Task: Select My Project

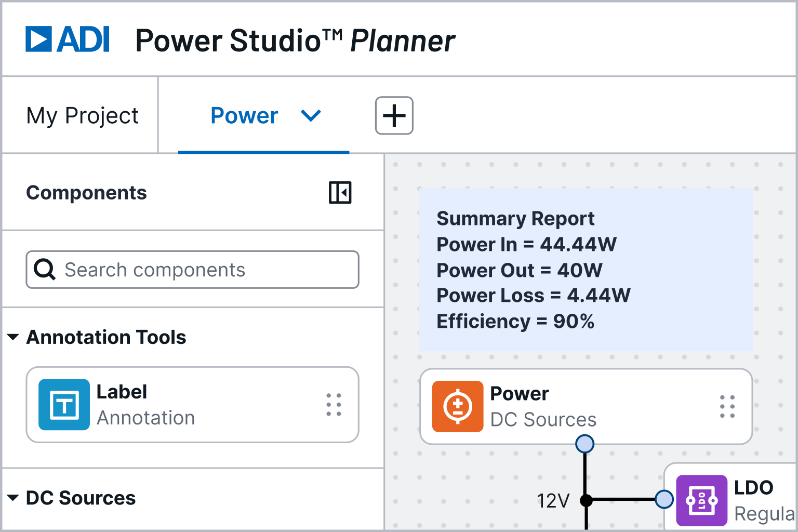Action: (83, 115)
